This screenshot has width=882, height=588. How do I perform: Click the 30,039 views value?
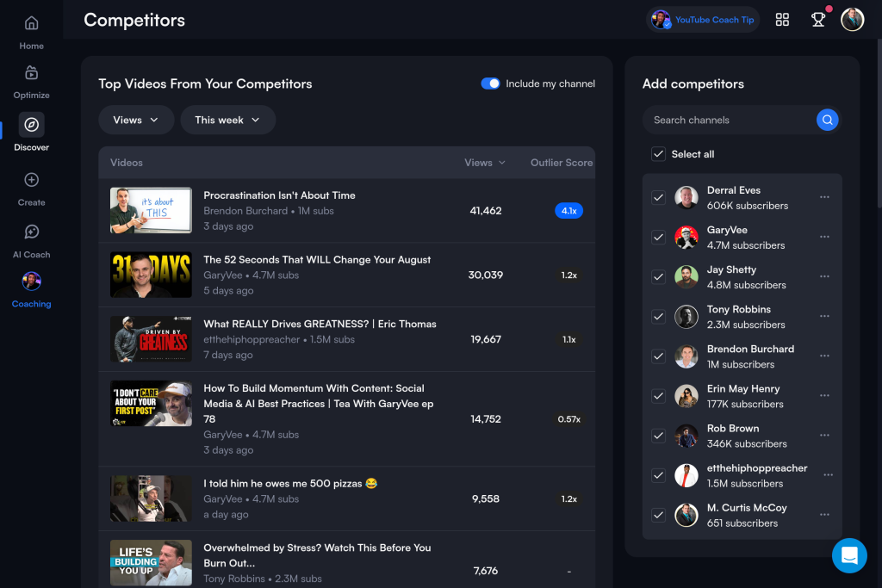(486, 275)
